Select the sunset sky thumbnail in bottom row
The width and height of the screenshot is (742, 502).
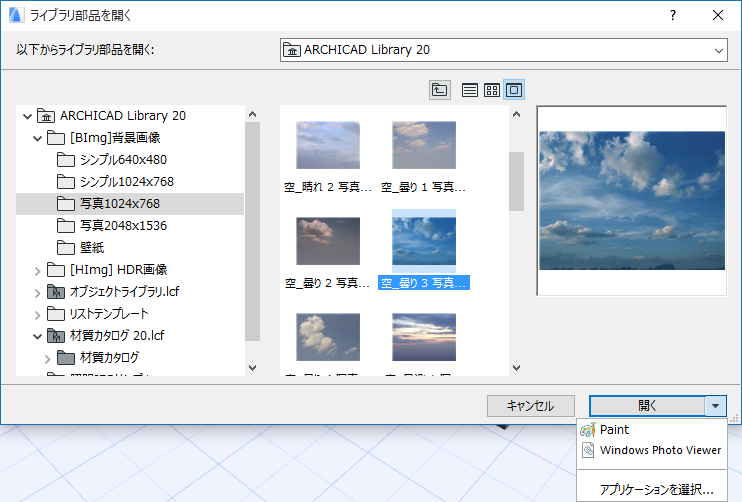tap(424, 337)
